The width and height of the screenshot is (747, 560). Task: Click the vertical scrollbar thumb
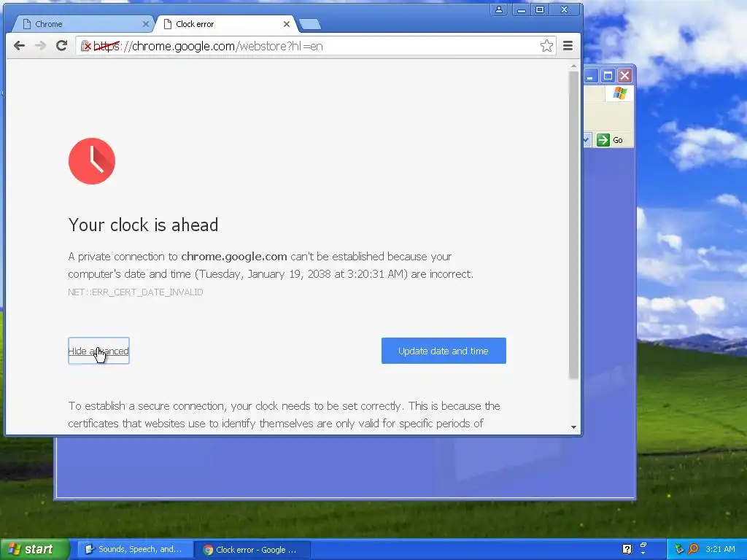(x=573, y=225)
